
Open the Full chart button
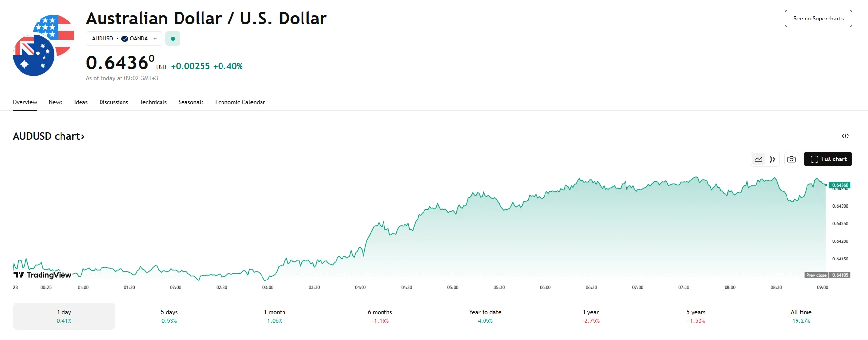[828, 159]
